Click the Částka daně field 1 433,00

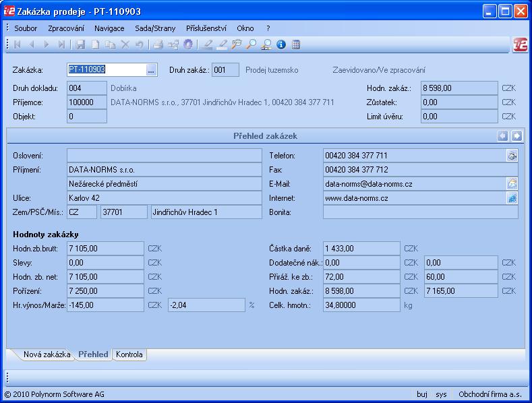click(x=361, y=248)
